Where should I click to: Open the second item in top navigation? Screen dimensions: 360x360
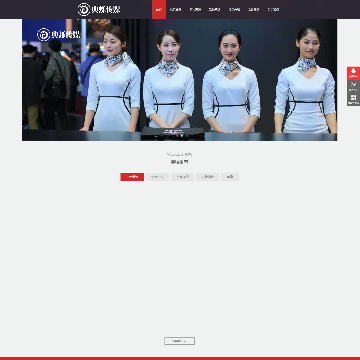coord(175,9)
